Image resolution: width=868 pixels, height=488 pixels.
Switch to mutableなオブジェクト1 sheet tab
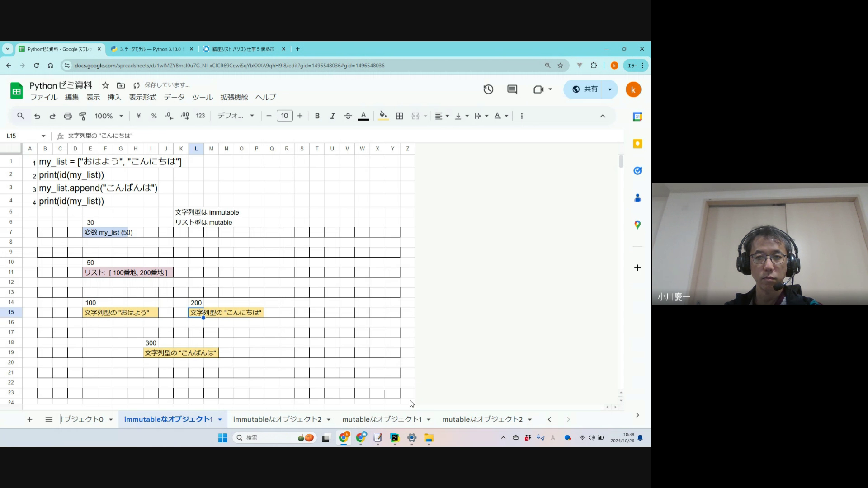382,419
